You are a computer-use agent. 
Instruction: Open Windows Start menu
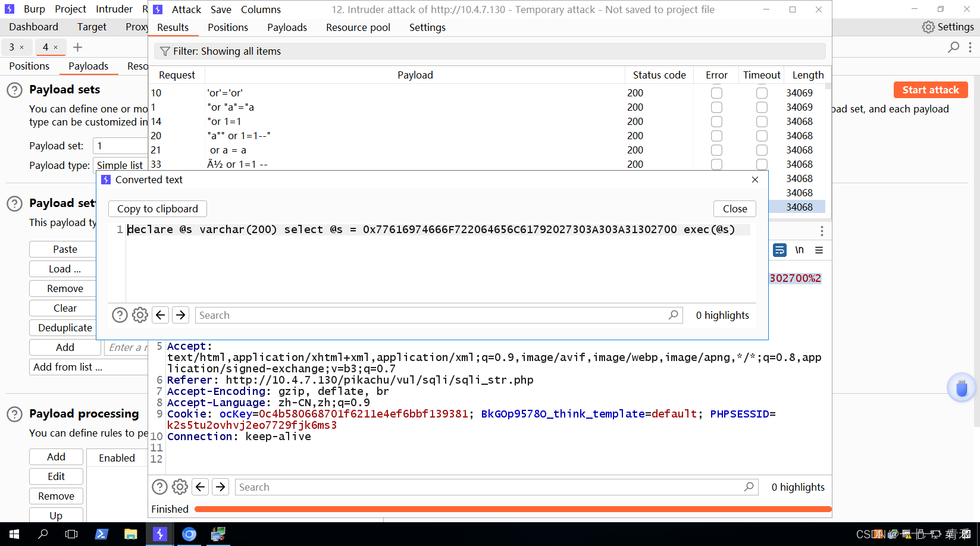pyautogui.click(x=14, y=534)
